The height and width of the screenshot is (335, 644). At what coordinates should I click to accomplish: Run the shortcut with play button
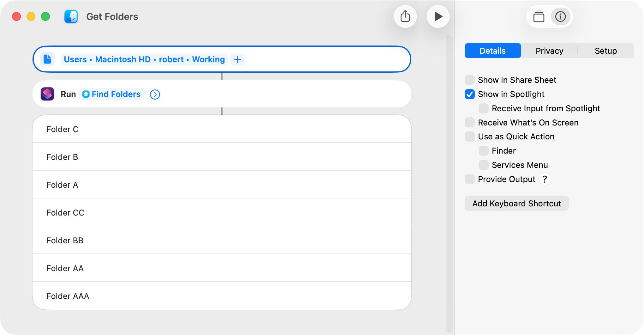pyautogui.click(x=438, y=16)
